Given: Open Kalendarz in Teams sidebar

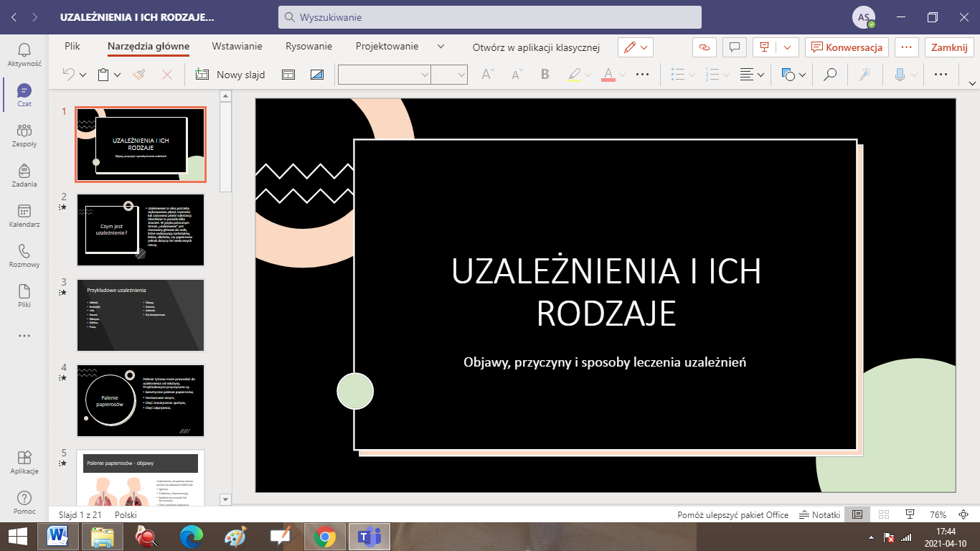Looking at the screenshot, I should point(24,216).
